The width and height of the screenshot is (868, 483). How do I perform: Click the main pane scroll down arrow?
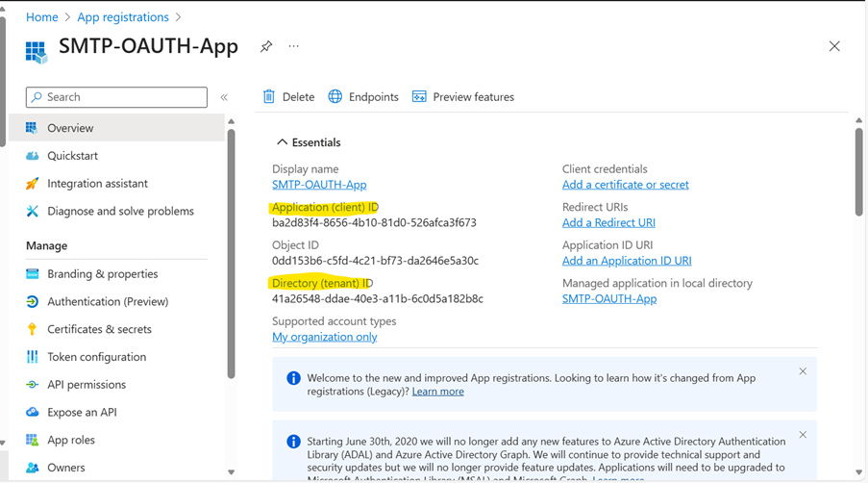(x=859, y=472)
